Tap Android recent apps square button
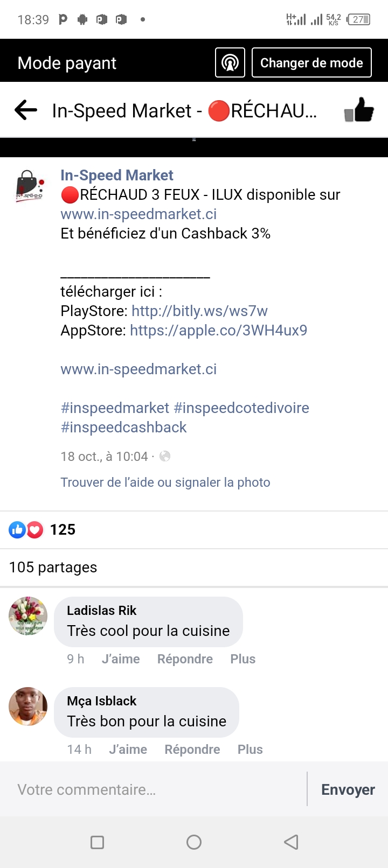Viewport: 388px width, 868px height. [98, 842]
